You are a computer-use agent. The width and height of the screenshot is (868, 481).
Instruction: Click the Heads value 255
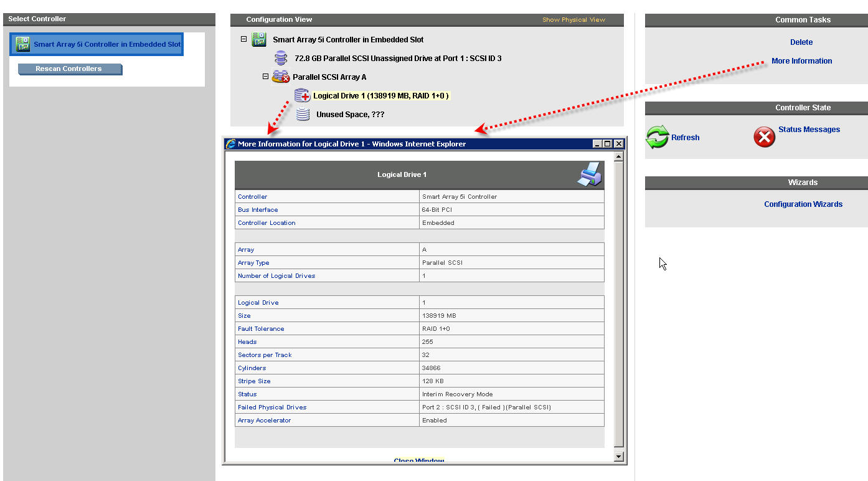[428, 342]
